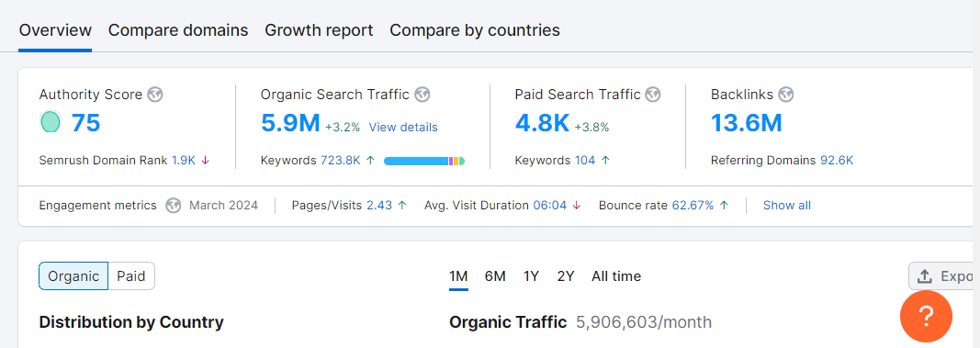Click the globe icon beside Engagement metrics
This screenshot has width=980, height=348.
(x=173, y=206)
